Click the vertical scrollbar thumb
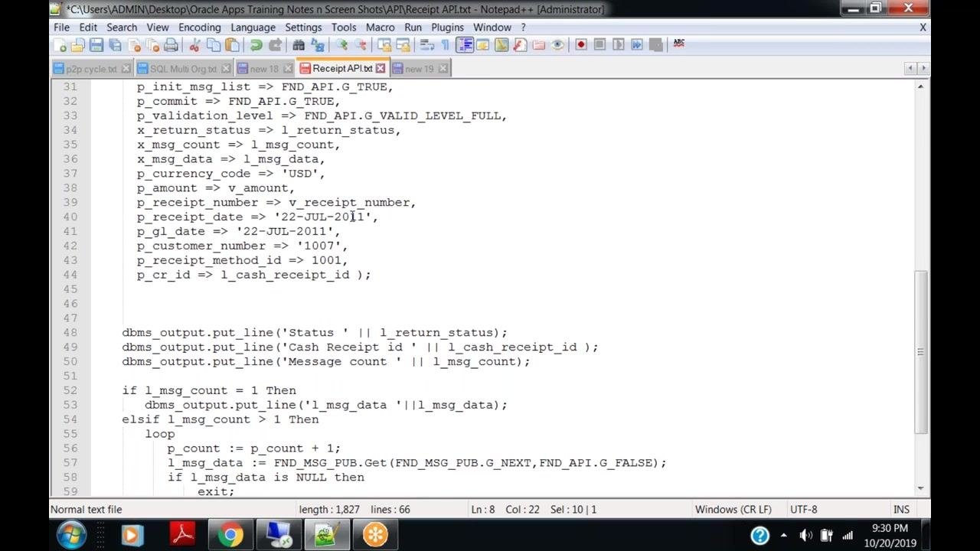The image size is (980, 551). point(921,352)
